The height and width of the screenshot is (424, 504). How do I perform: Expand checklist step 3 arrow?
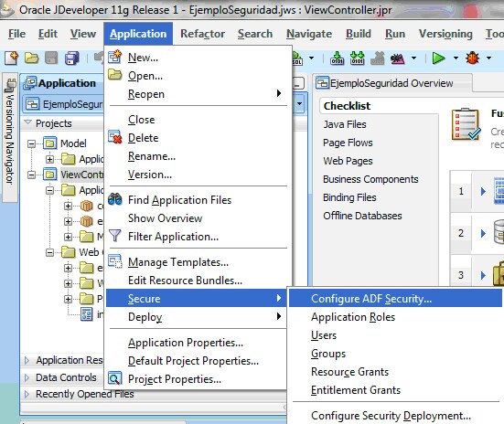point(483,275)
